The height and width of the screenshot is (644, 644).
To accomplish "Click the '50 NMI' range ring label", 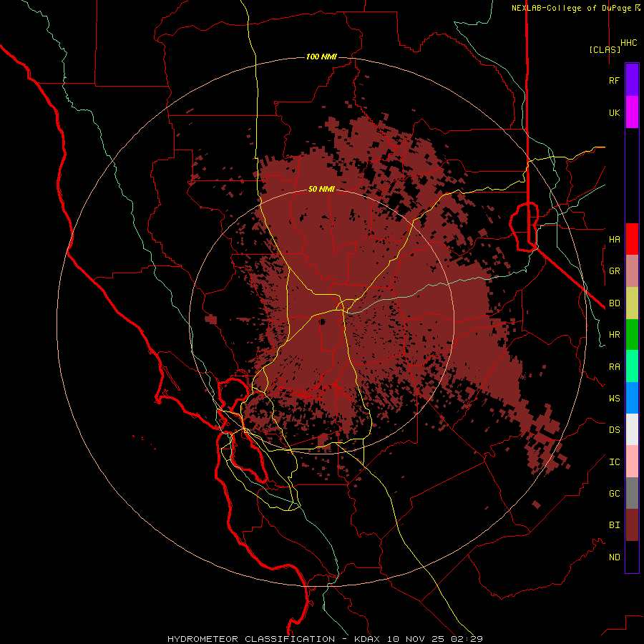I will pyautogui.click(x=321, y=189).
